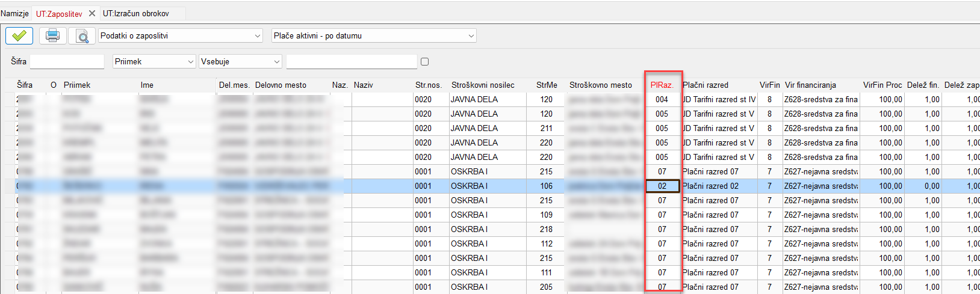The width and height of the screenshot is (980, 294).
Task: Toggle the checkbox next to search field
Action: click(x=425, y=61)
